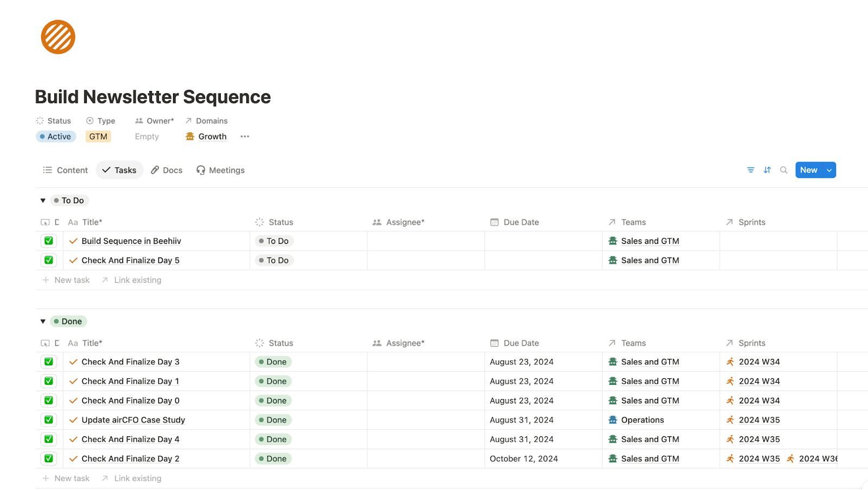This screenshot has height=490, width=868.
Task: Click the GTM type color tag
Action: [x=98, y=137]
